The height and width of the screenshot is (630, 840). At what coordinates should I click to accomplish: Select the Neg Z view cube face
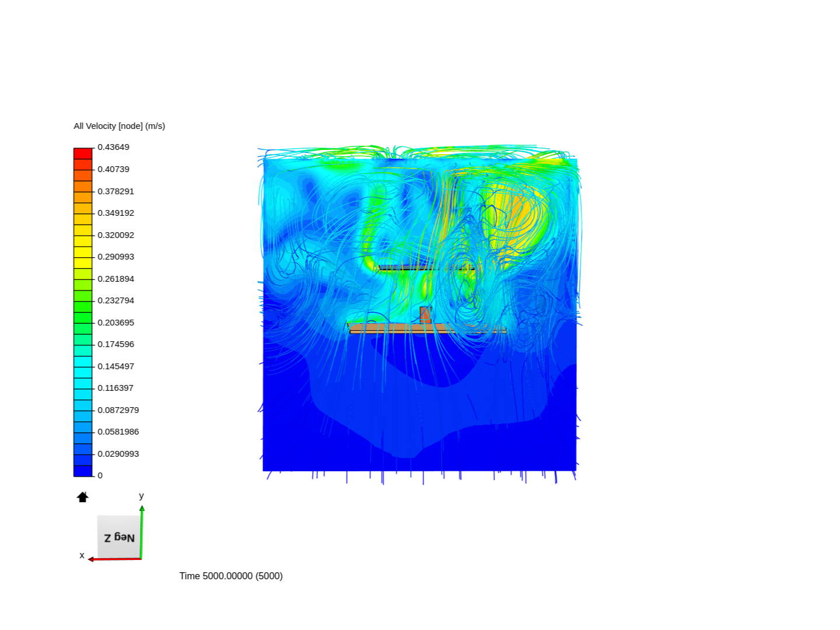click(120, 537)
